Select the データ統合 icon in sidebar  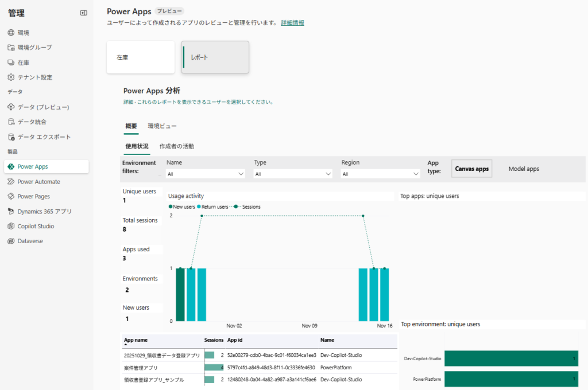(11, 122)
